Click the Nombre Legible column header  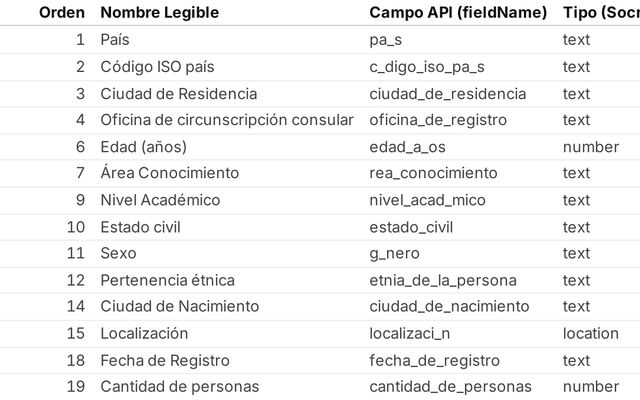coord(159,13)
